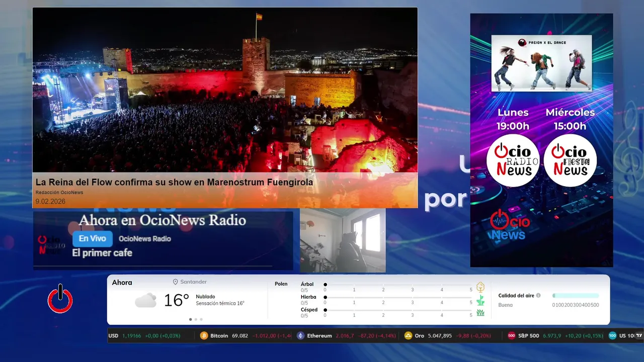
Task: Click the first weather carousel dot
Action: pos(191,319)
